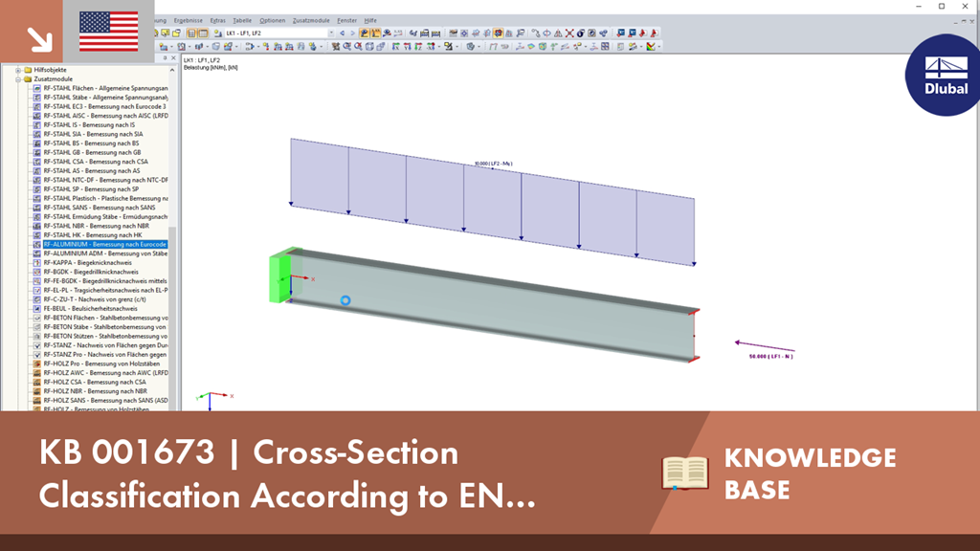Click the RF-KAPPA module icon in the tree
This screenshot has width=980, height=551.
pos(37,263)
